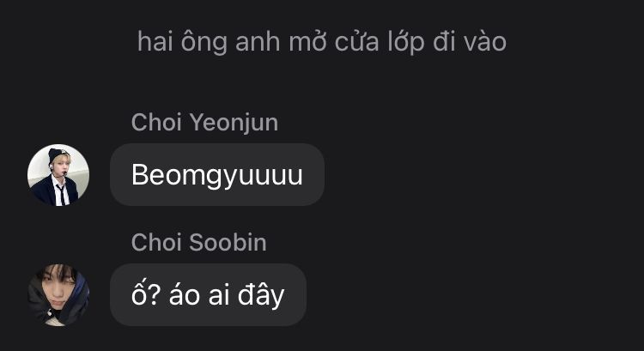Click the Choi Soobin sender name
The image size is (644, 351).
[x=199, y=242]
